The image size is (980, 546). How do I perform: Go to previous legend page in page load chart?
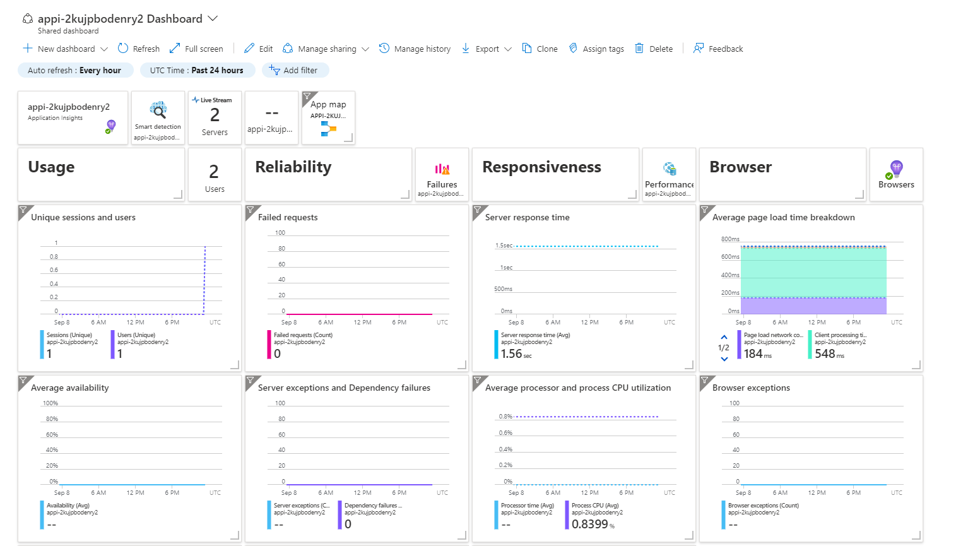(x=724, y=337)
